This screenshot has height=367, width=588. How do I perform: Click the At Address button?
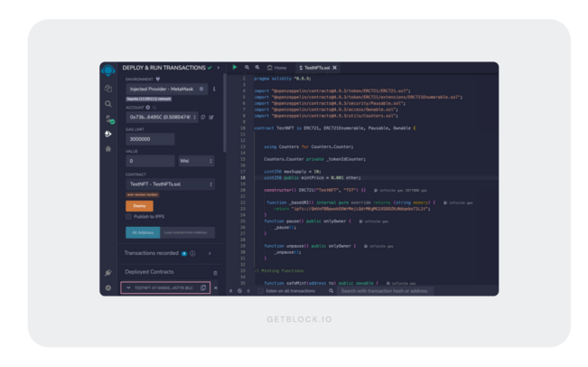coord(143,232)
